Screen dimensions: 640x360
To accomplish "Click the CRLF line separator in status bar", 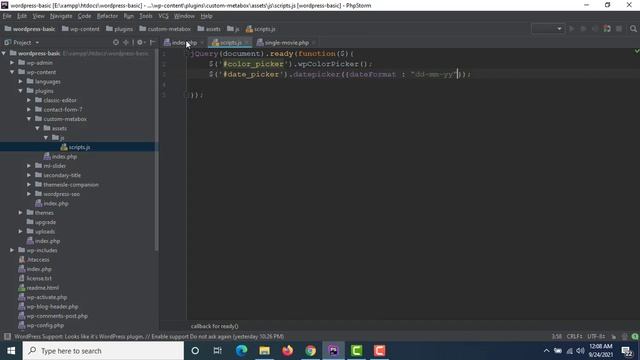I will [574, 337].
